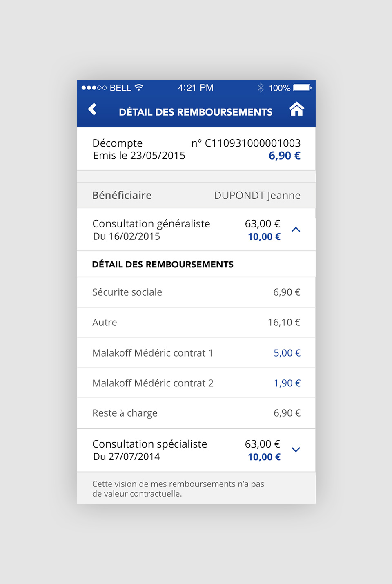The width and height of the screenshot is (392, 584).
Task: Open Malakoff Médéric contrat 1 line
Action: (x=196, y=353)
